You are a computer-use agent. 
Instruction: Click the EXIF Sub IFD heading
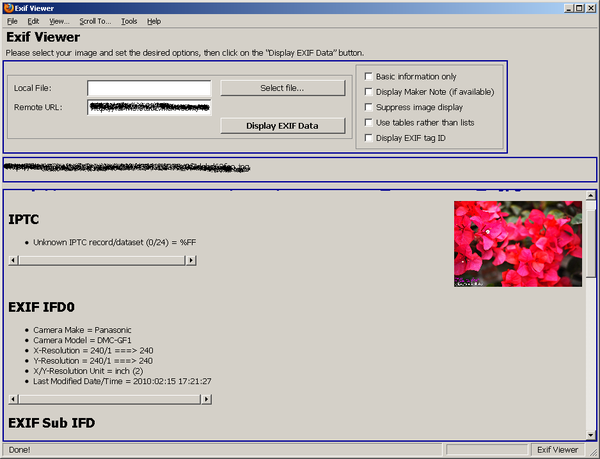(52, 423)
